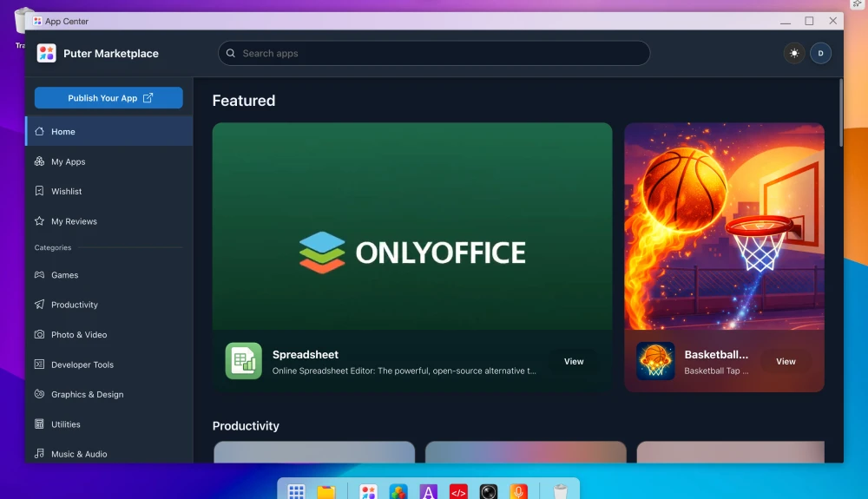Click the App Center title bar icon
Viewport: 868px width, 499px height.
pos(37,21)
